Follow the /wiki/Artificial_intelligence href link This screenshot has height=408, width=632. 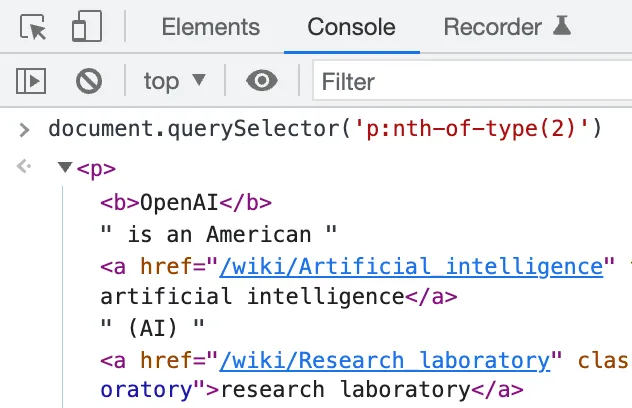pyautogui.click(x=411, y=266)
